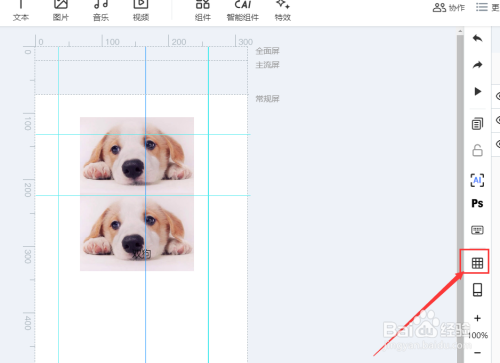Click the 全面屏 screen label
Image resolution: width=500 pixels, height=363 pixels.
pyautogui.click(x=267, y=51)
